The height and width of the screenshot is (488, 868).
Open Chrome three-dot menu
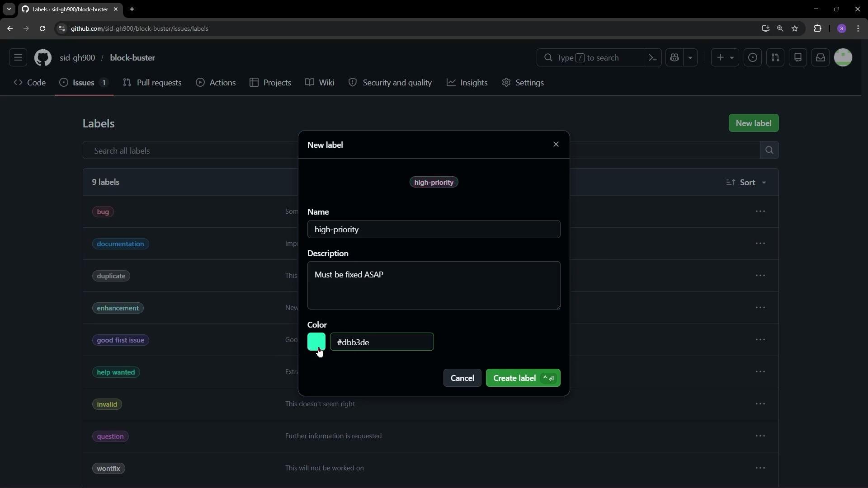(x=858, y=28)
